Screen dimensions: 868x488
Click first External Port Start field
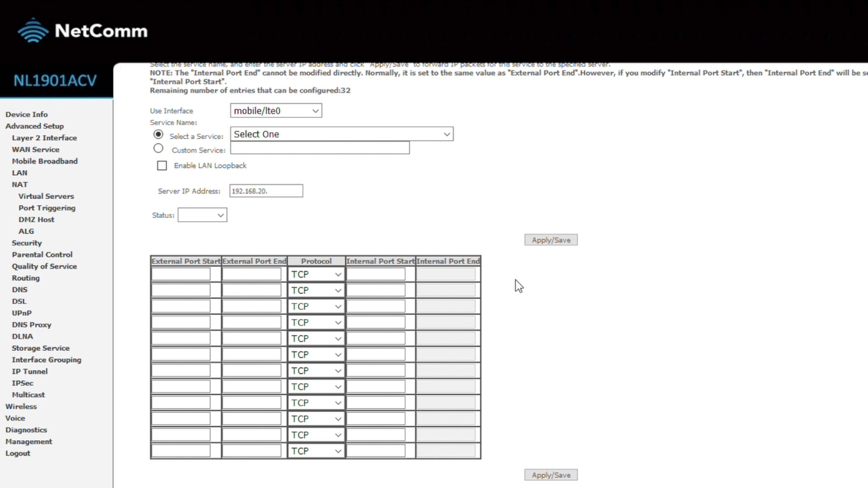181,274
